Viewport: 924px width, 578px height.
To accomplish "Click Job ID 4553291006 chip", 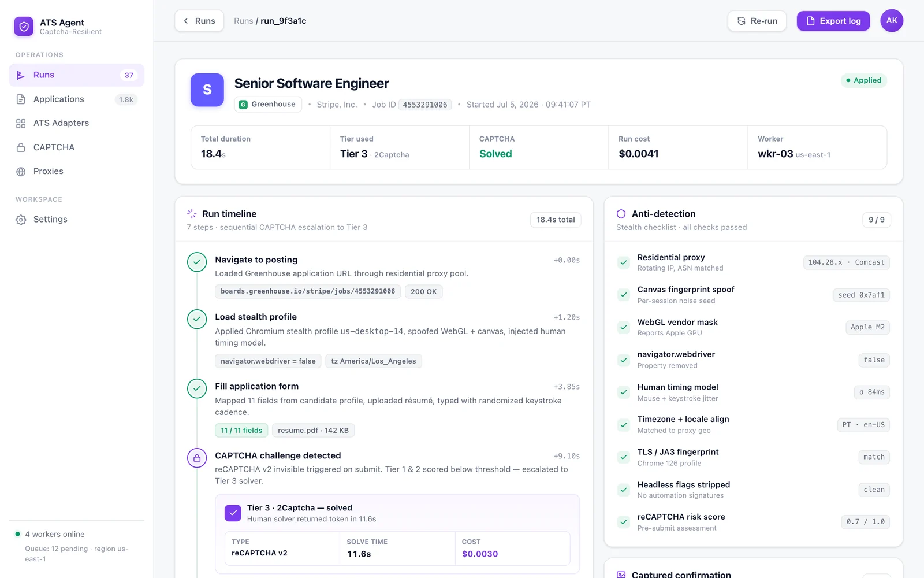I will 425,105.
